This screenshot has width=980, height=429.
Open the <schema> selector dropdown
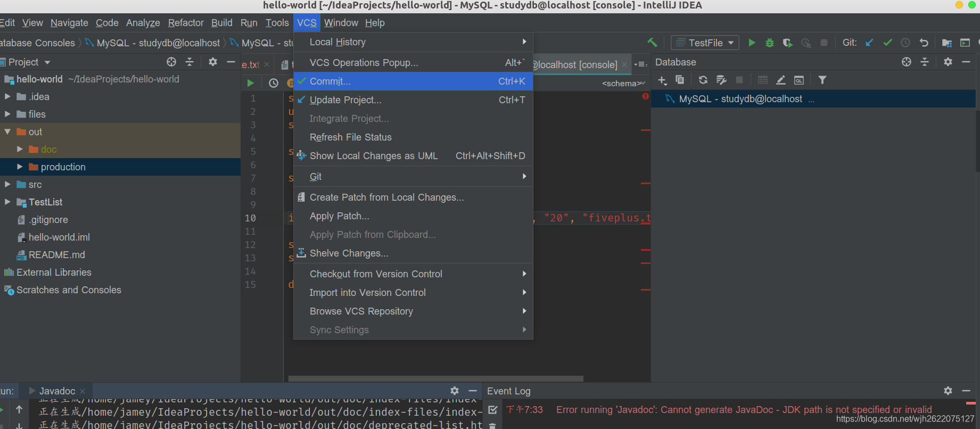623,83
